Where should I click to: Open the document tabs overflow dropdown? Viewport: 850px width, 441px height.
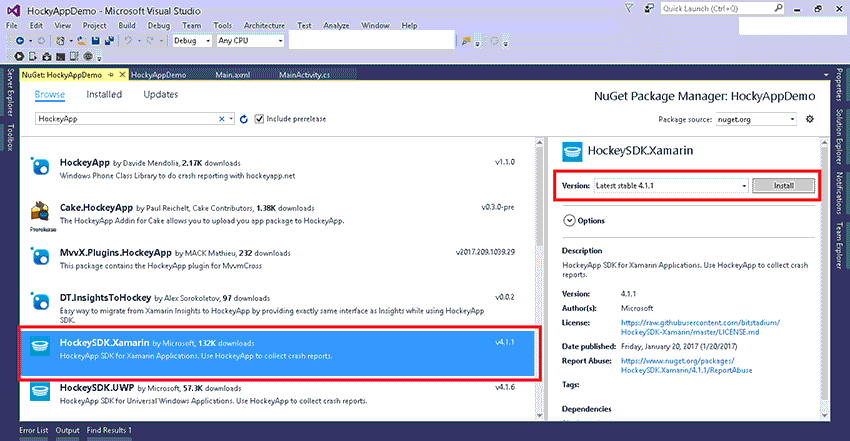(826, 75)
